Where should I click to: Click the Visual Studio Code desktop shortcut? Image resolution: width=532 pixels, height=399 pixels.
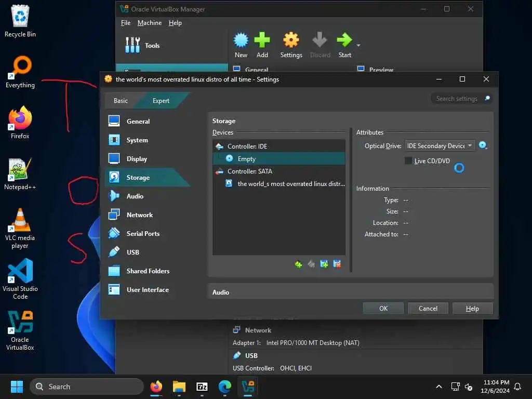pos(20,279)
